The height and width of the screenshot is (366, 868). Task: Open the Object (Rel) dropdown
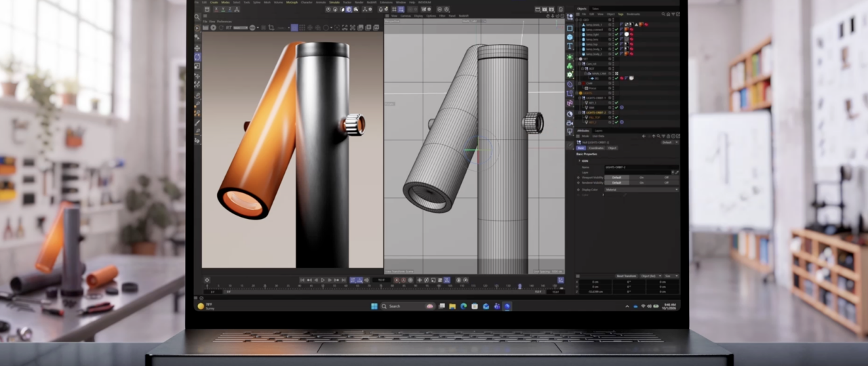pos(651,276)
